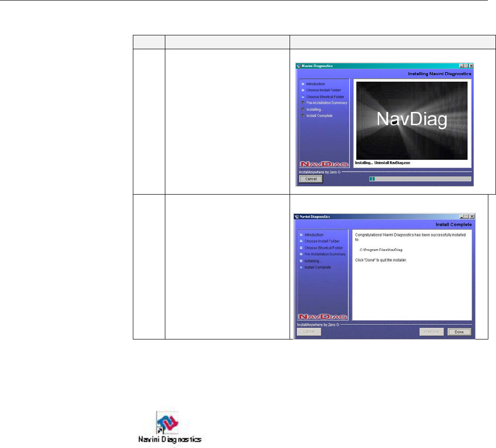Close the Installing Navini Diagnostics window
Image resolution: width=496 pixels, height=448 pixels.
[471, 66]
